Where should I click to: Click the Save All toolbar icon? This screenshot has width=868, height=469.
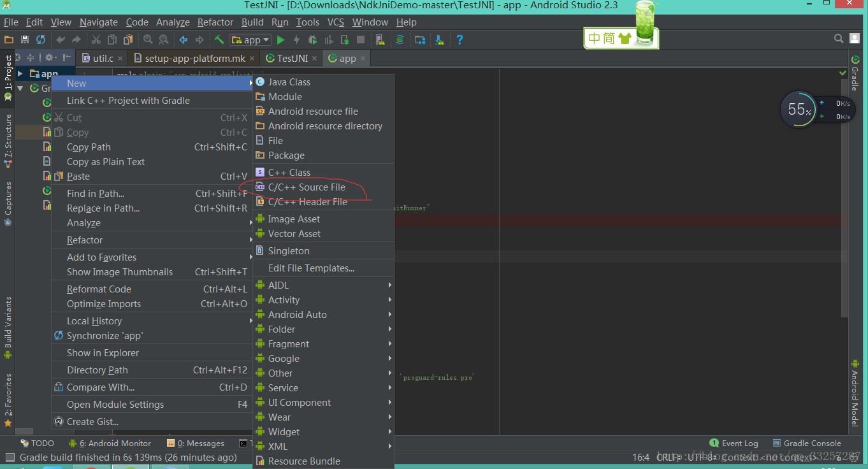pyautogui.click(x=25, y=40)
